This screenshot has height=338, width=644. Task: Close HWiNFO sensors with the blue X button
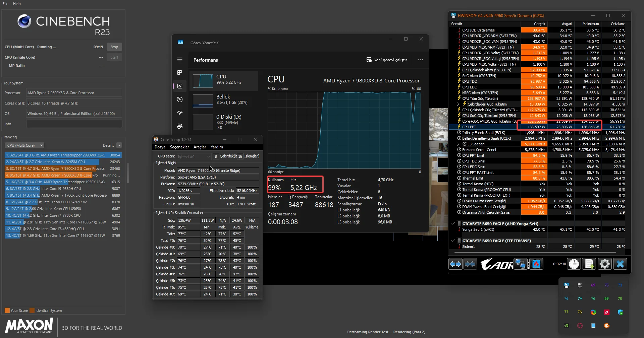[x=620, y=264]
